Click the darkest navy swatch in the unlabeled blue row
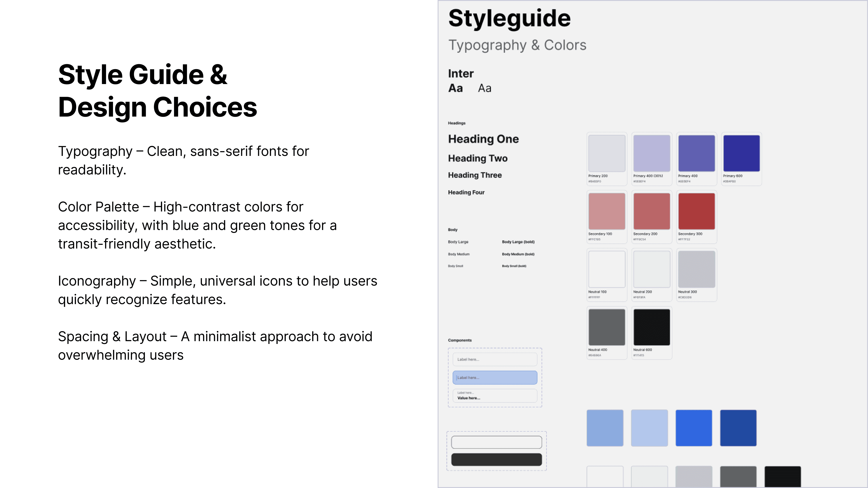The height and width of the screenshot is (488, 868). tap(738, 428)
